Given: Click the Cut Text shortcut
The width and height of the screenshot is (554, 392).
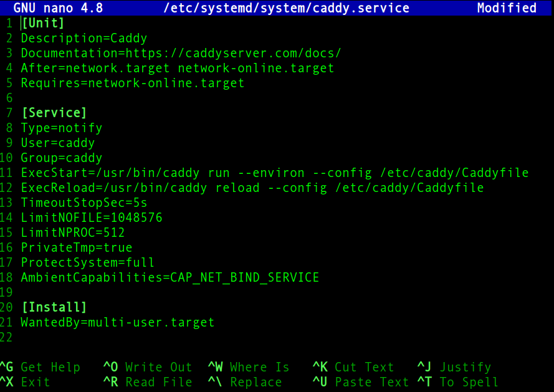Looking at the screenshot, I should click(365, 367).
